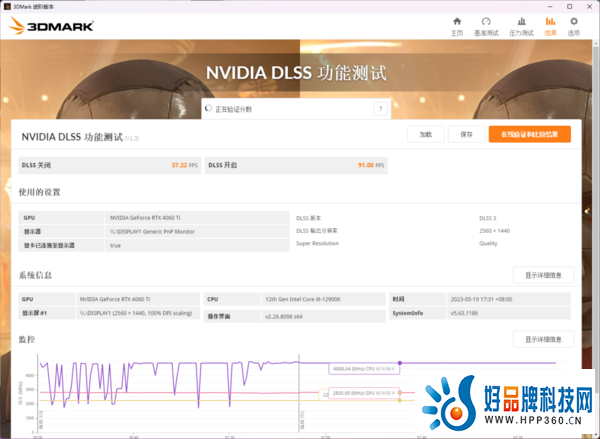Select the DLSS on 91.00 FPS result

click(296, 165)
